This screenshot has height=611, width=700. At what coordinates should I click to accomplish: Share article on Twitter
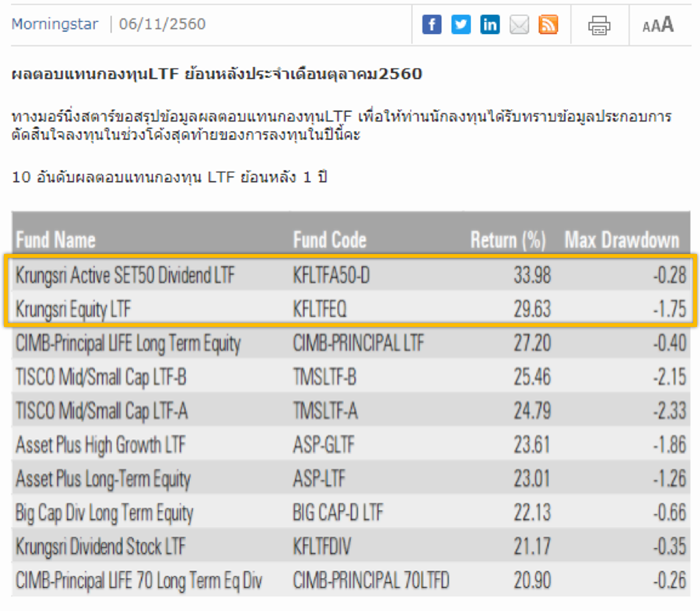coord(461,25)
